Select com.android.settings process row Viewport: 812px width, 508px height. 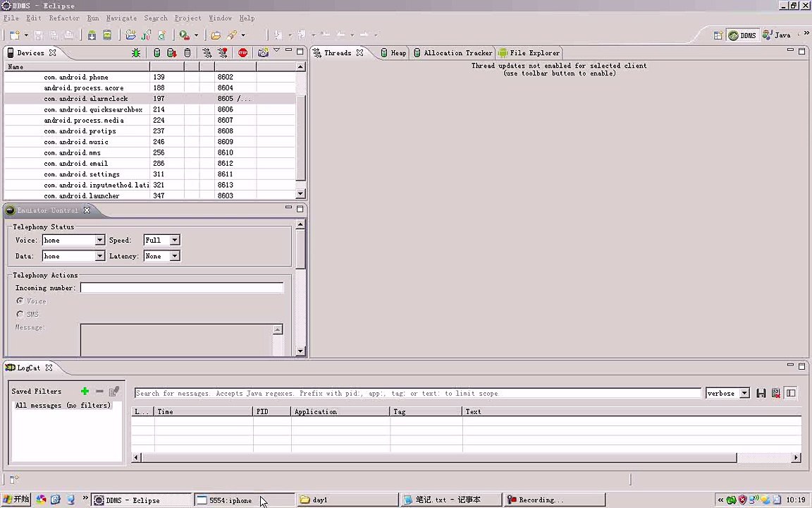[x=150, y=174]
